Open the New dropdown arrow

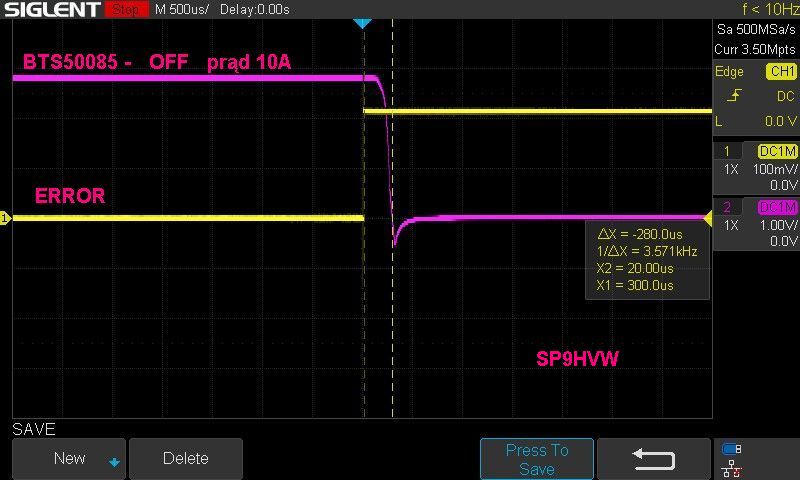(x=114, y=462)
